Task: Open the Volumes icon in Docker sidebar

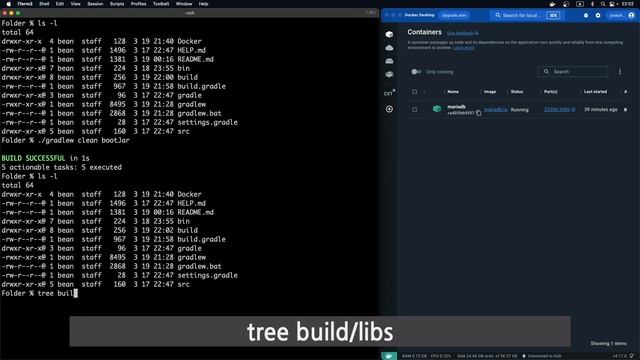Action: (x=389, y=61)
